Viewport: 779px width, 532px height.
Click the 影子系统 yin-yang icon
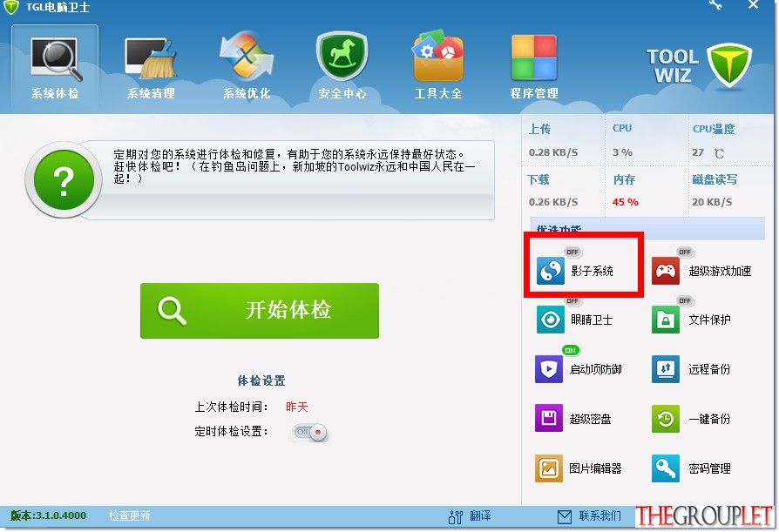[550, 271]
